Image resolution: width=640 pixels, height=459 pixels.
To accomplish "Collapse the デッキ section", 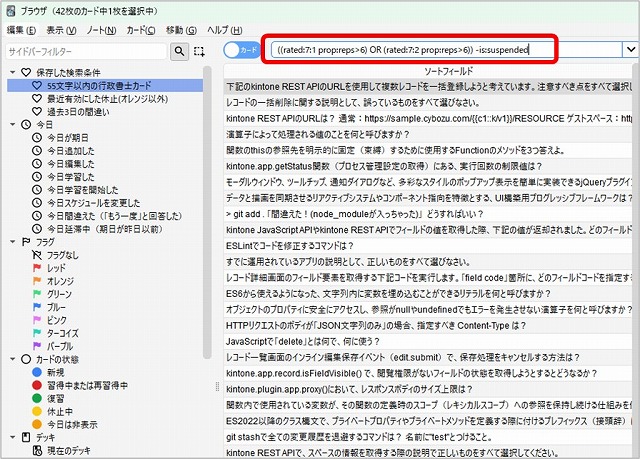I will 13,437.
